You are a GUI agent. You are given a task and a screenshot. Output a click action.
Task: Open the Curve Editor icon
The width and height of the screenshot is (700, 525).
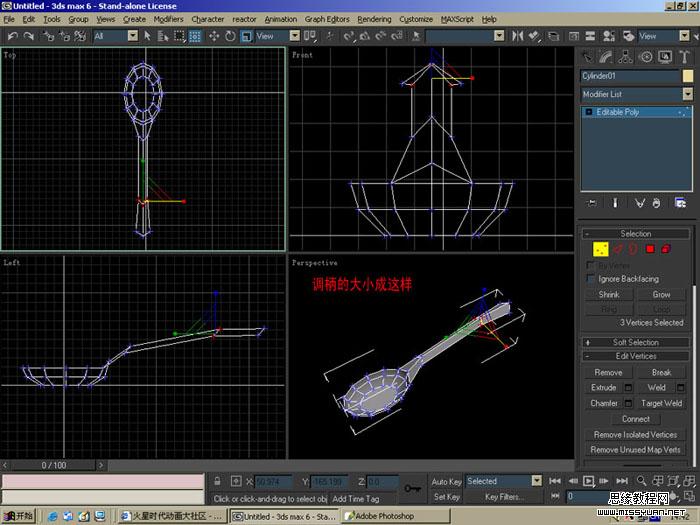574,36
